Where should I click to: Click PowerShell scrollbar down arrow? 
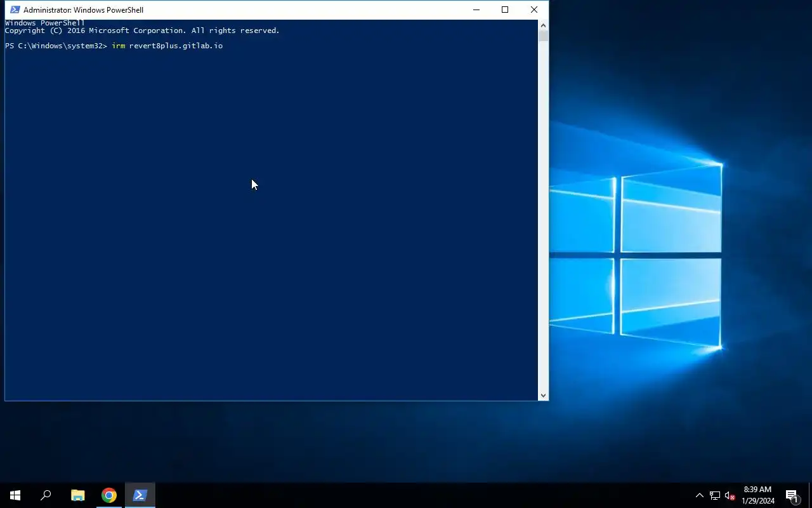pos(543,396)
